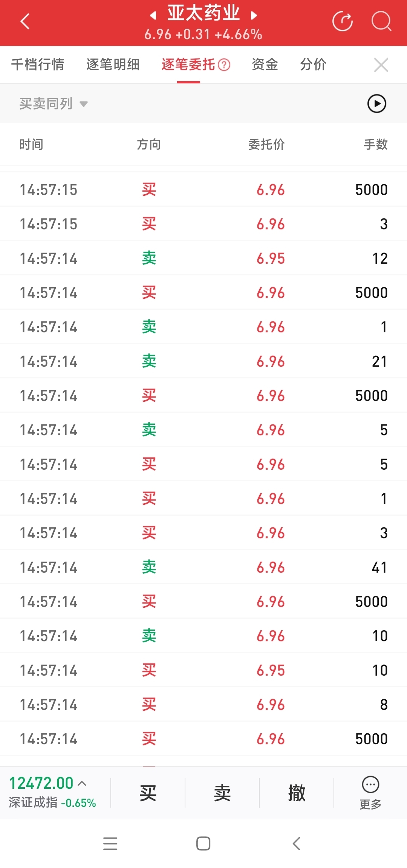Switch to 千档行情 tab

(38, 65)
